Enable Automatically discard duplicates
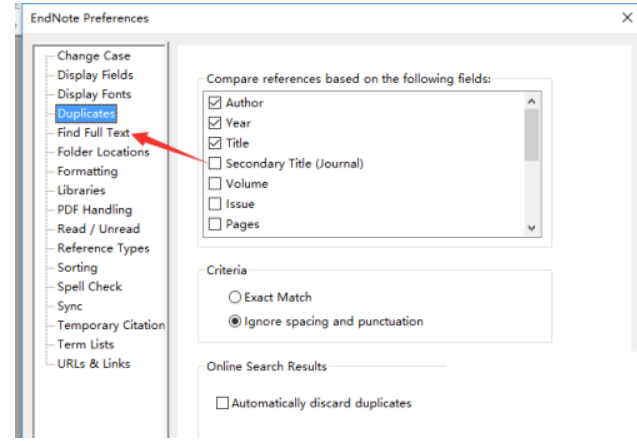 pyautogui.click(x=222, y=403)
